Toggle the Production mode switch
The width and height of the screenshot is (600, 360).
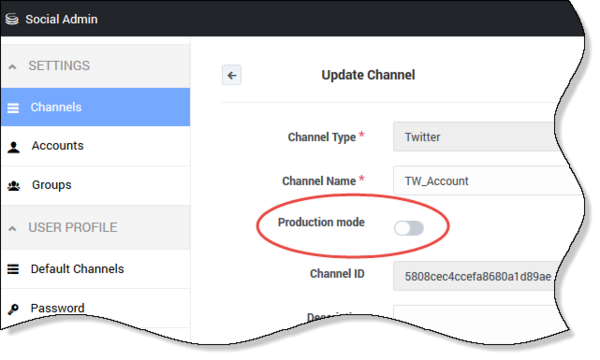[x=409, y=228]
